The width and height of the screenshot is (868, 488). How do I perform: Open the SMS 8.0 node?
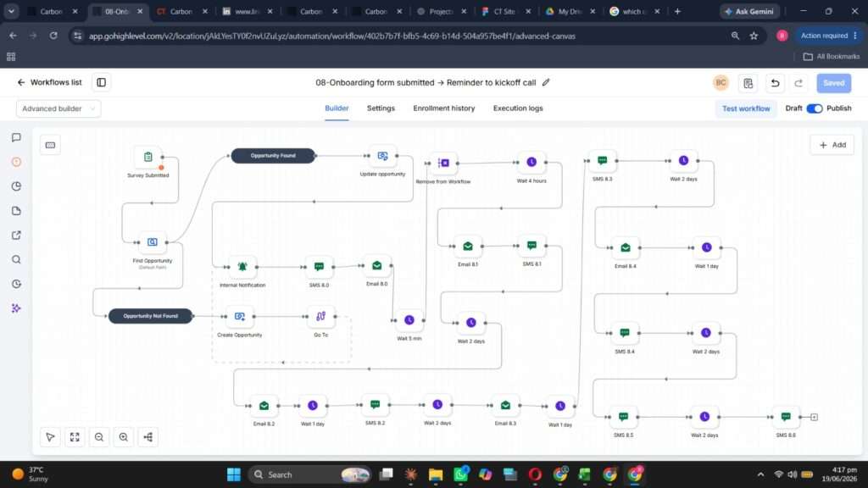(x=319, y=267)
